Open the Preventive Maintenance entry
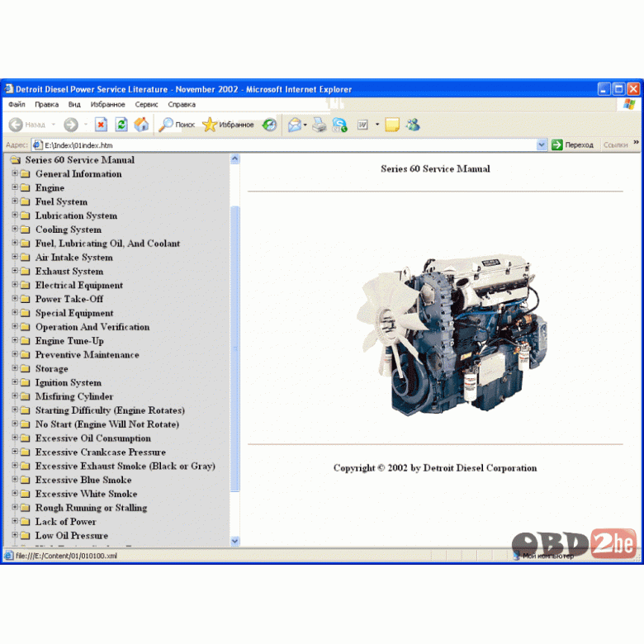The height and width of the screenshot is (644, 644). click(87, 354)
